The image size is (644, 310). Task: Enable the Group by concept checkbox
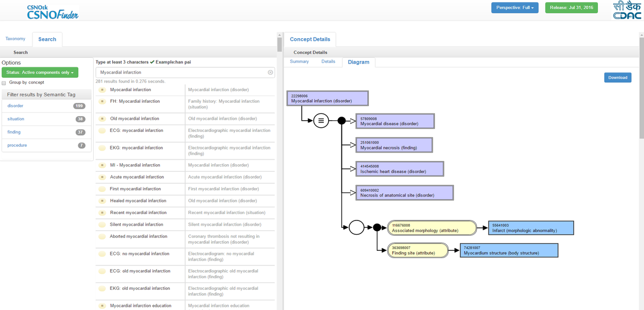[4, 83]
